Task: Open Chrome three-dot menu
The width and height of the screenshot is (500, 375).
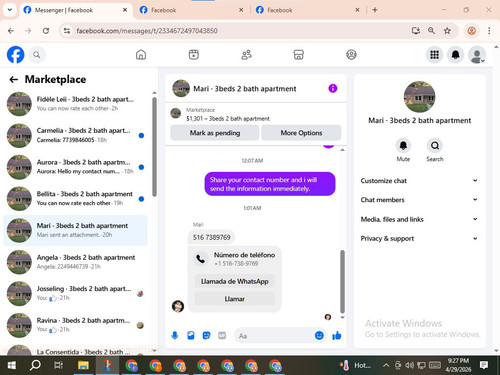Action: click(x=489, y=31)
